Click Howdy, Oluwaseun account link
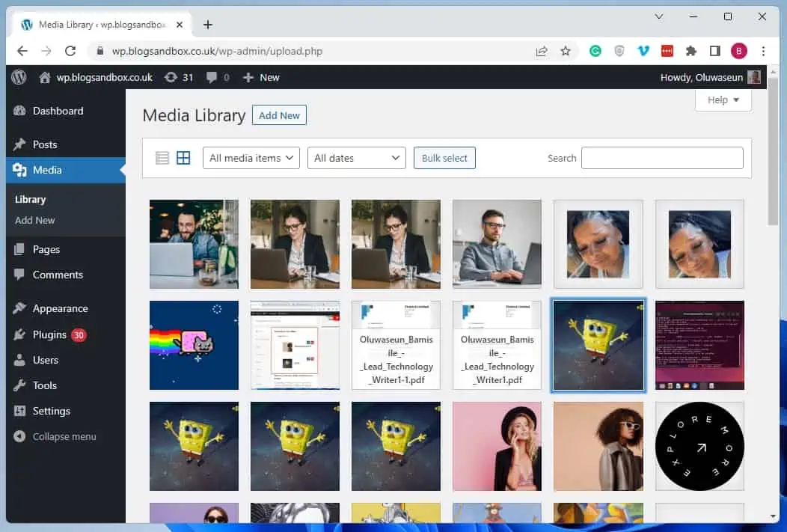787x532 pixels. pyautogui.click(x=701, y=77)
